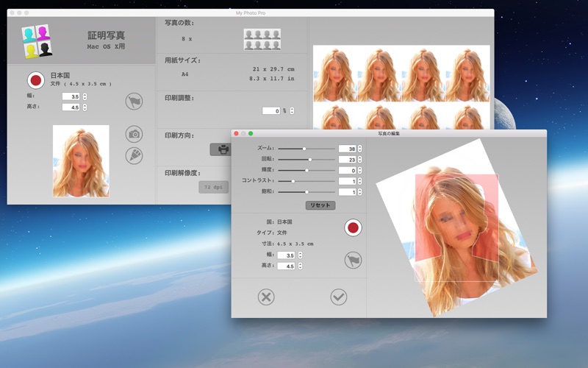Adjust the 飽和 saturation slider
Image resolution: width=588 pixels, height=368 pixels.
coord(306,192)
